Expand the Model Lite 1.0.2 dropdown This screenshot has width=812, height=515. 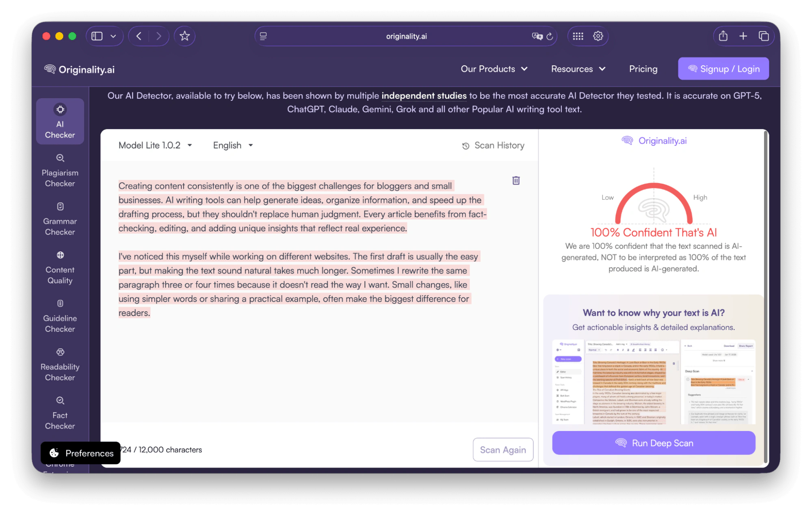[155, 145]
